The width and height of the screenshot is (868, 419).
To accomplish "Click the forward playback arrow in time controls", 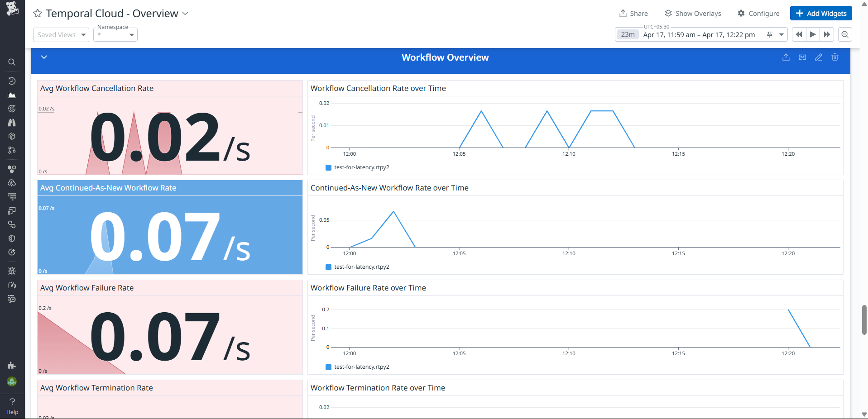I will [813, 34].
